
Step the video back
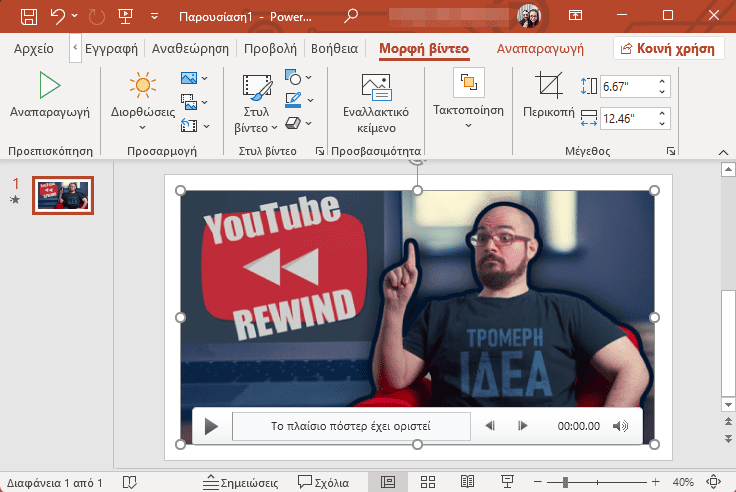pos(490,426)
